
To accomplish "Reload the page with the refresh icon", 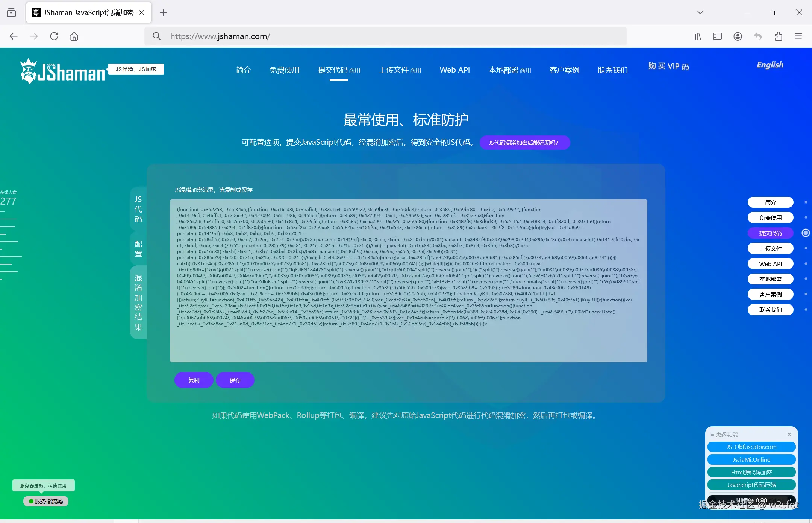I will point(54,36).
